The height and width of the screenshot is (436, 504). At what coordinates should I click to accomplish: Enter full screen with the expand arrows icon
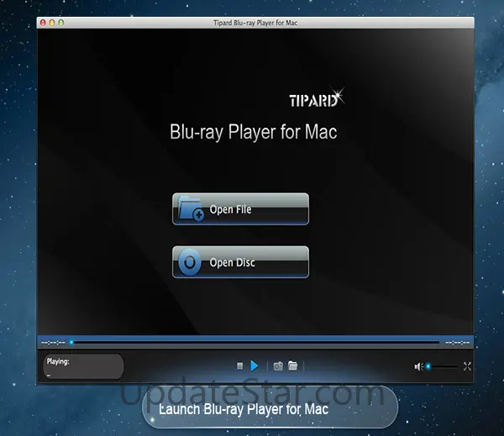tap(467, 366)
